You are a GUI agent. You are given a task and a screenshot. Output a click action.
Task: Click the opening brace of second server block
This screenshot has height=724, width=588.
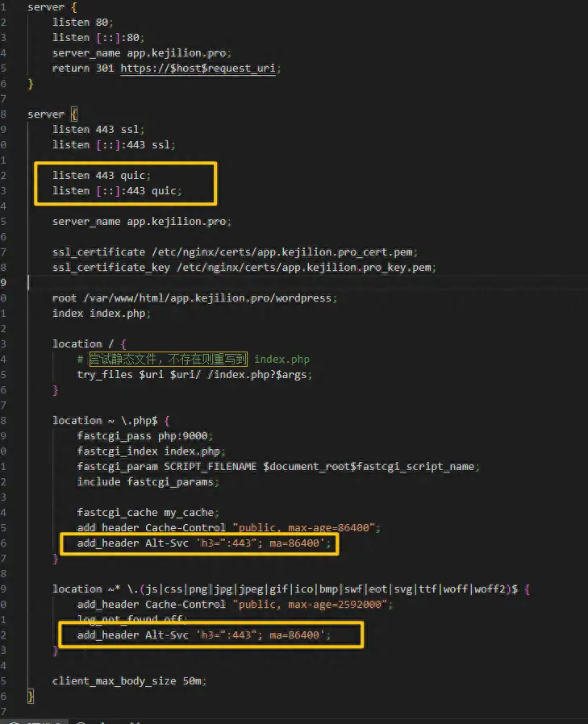72,114
